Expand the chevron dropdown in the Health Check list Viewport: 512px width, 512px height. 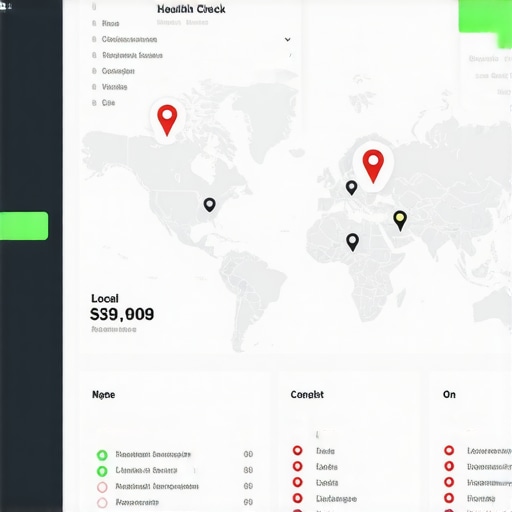[x=287, y=39]
